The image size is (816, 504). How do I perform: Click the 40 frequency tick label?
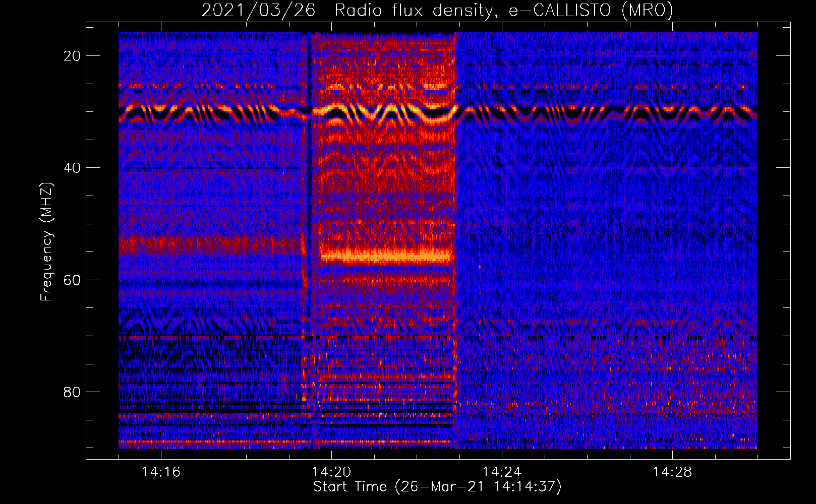(72, 168)
